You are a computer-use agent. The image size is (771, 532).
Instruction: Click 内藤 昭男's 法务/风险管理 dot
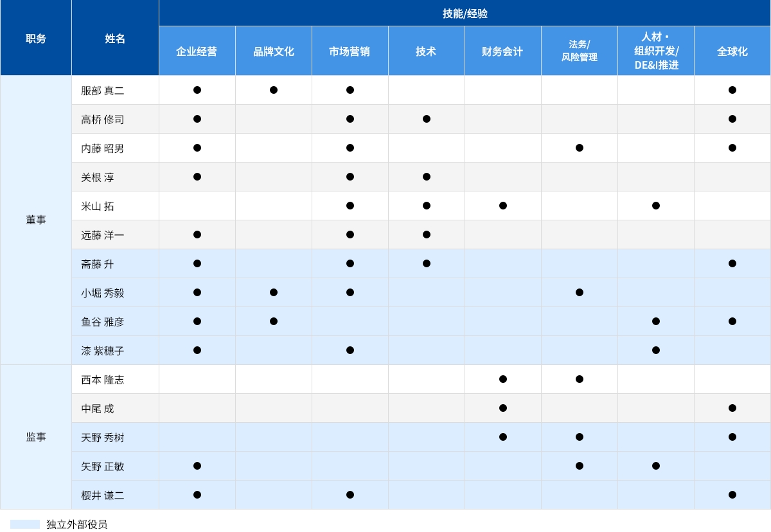(x=580, y=148)
